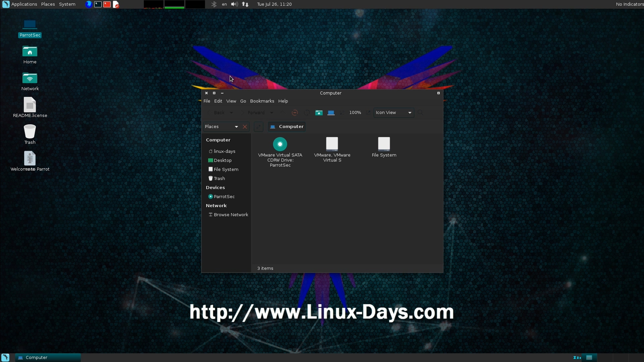Open the VMware Virtual SATA CDRW Drive
Screen dimensions: 644x362
pyautogui.click(x=280, y=144)
